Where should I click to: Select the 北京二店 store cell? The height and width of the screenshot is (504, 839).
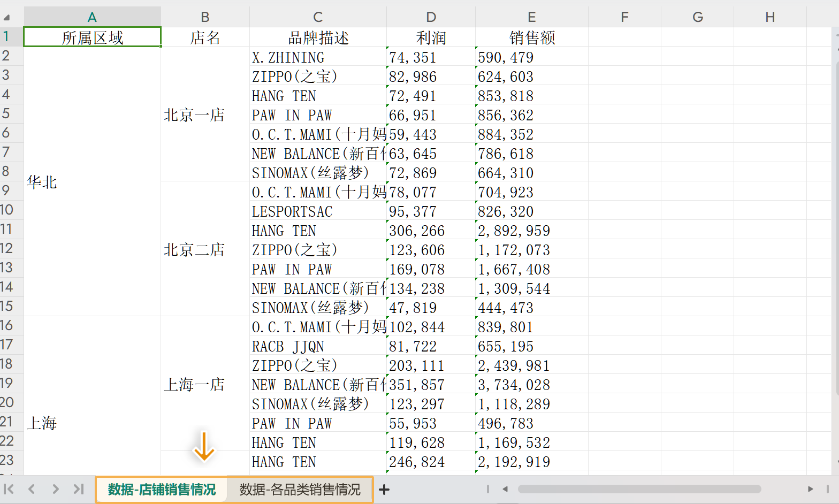205,249
